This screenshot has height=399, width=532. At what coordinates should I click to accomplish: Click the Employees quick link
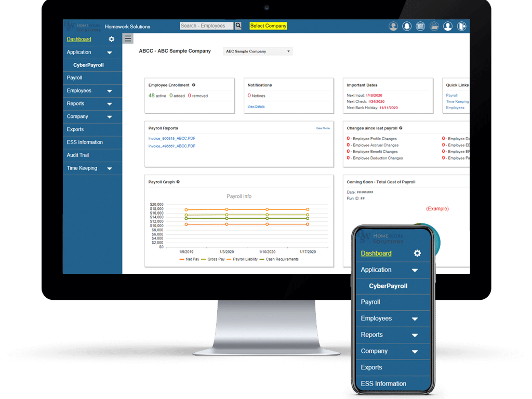click(x=455, y=108)
